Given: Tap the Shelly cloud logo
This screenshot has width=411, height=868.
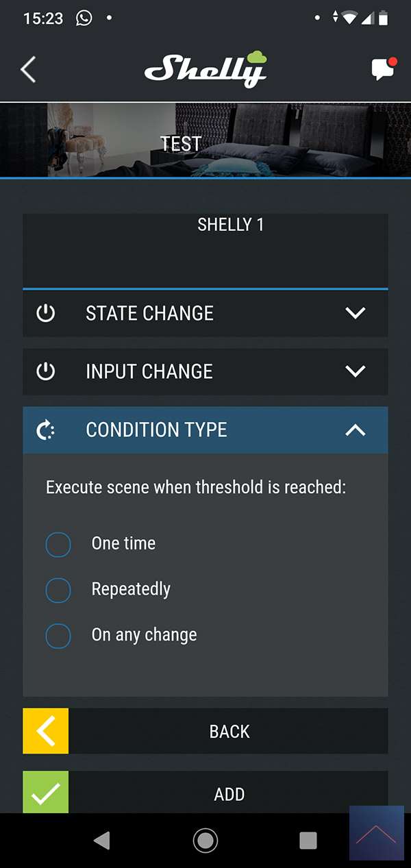Looking at the screenshot, I should click(205, 69).
